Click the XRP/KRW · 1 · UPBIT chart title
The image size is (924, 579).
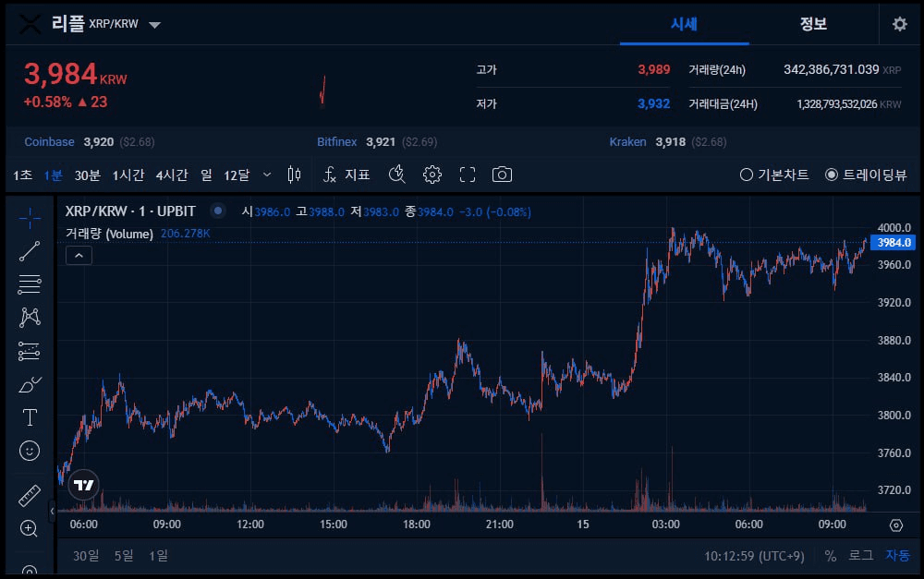coord(130,211)
